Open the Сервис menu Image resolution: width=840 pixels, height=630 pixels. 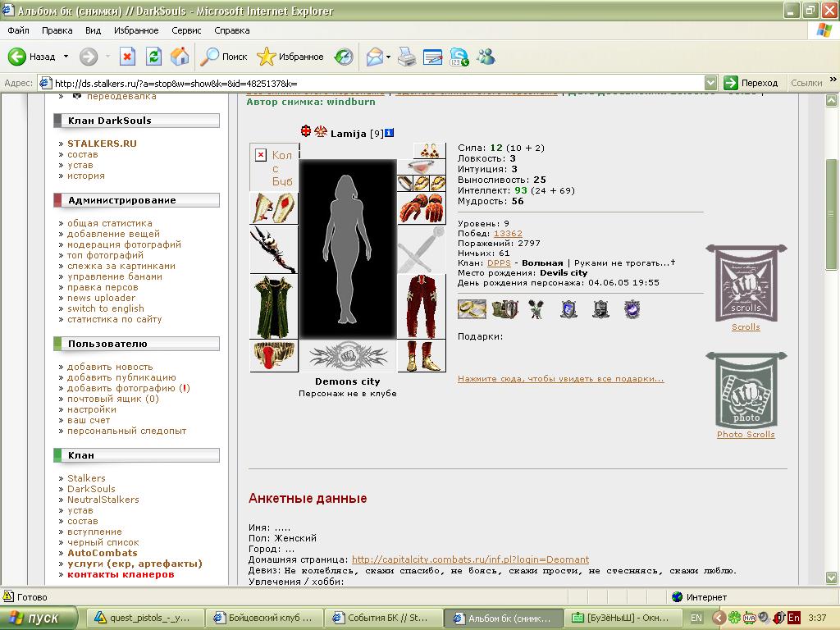pyautogui.click(x=186, y=30)
